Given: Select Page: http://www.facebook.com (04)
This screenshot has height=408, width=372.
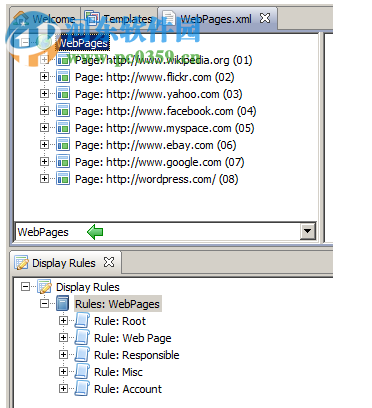Looking at the screenshot, I should (166, 111).
